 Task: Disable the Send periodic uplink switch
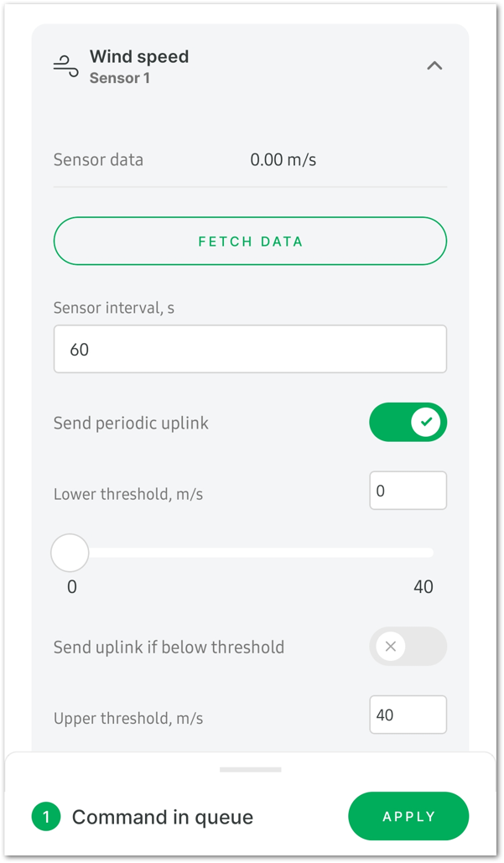(x=408, y=422)
